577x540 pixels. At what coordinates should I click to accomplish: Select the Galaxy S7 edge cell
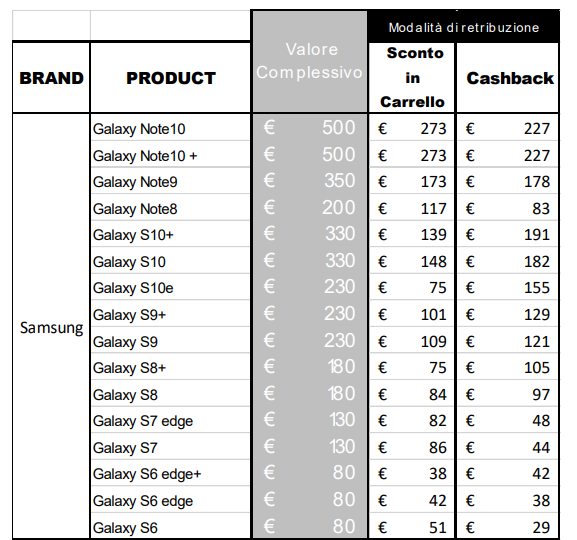click(x=170, y=420)
